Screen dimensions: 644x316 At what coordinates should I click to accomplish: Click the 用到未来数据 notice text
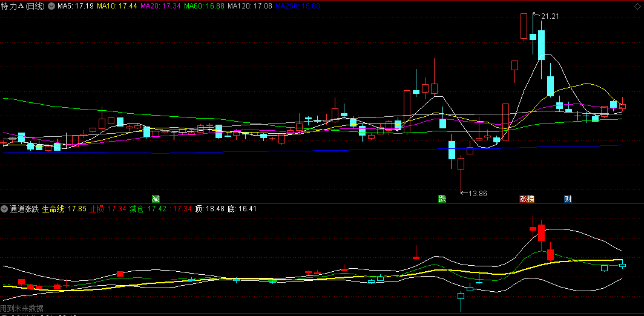(x=22, y=308)
